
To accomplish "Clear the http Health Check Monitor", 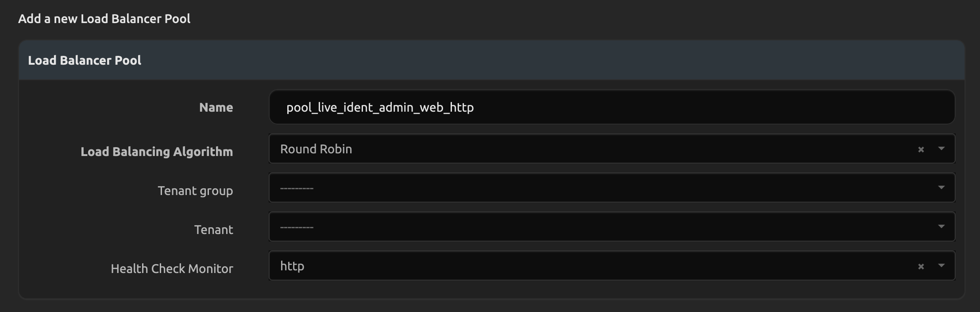I will (921, 267).
